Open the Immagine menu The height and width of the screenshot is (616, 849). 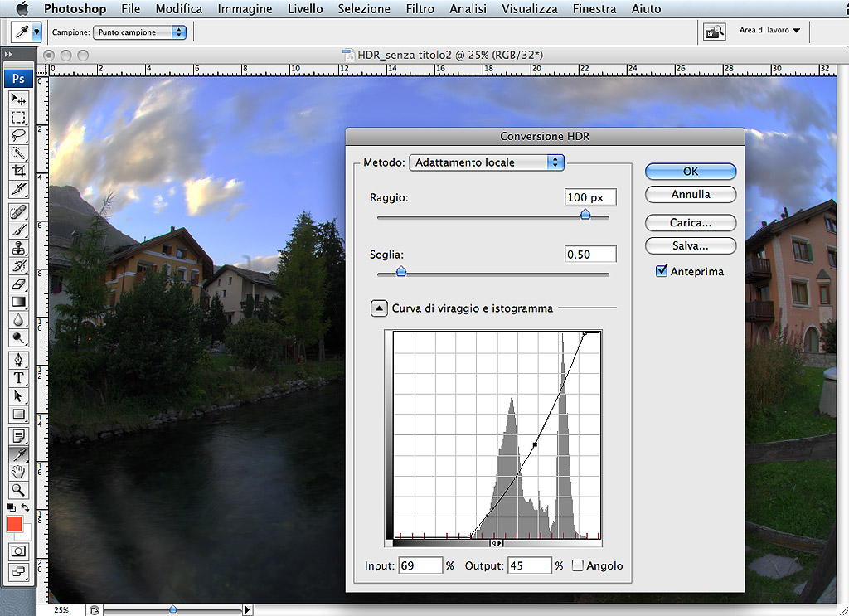(245, 8)
